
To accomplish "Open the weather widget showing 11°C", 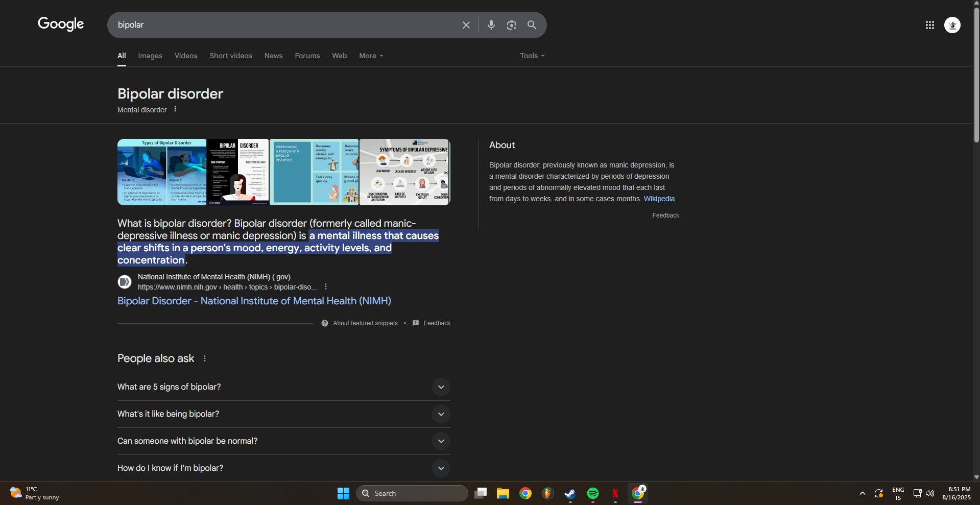I will point(35,493).
